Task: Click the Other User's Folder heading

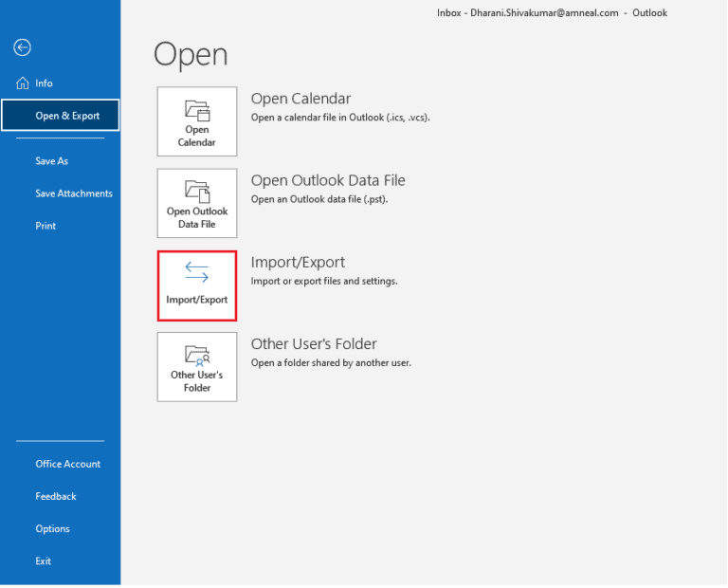Action: point(314,343)
